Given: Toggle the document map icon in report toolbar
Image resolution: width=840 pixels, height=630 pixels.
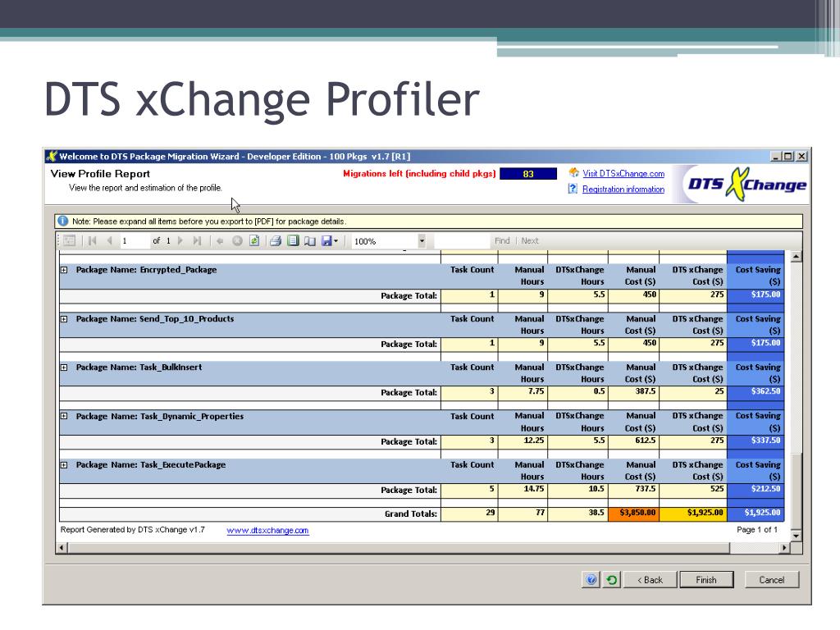Looking at the screenshot, I should tap(69, 241).
